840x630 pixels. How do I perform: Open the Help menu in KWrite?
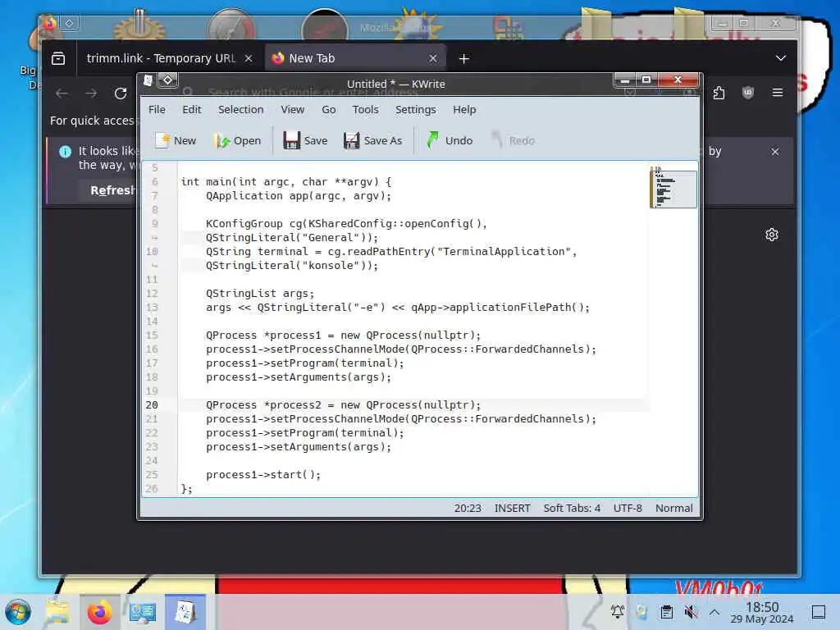(464, 109)
